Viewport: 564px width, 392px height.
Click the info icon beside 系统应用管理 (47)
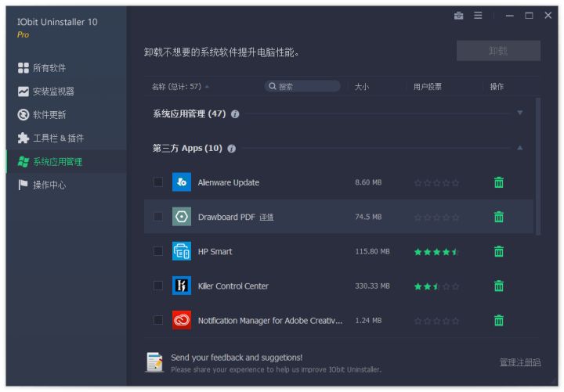pyautogui.click(x=235, y=114)
